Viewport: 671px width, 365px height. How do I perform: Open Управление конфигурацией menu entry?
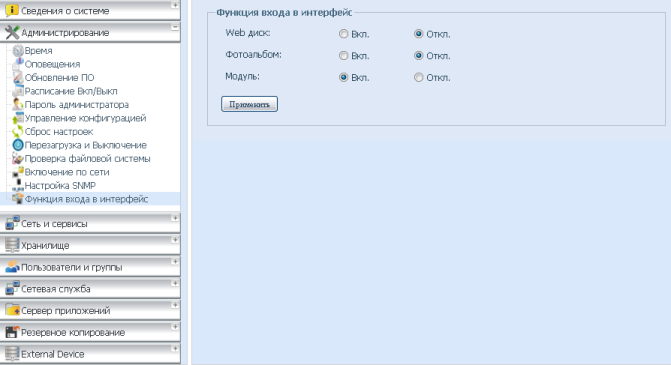pos(85,118)
